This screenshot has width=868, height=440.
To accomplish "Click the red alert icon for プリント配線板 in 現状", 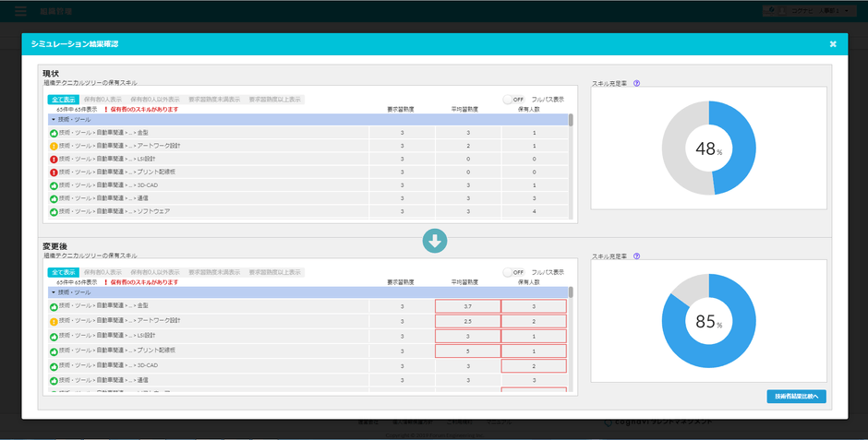I will click(53, 172).
